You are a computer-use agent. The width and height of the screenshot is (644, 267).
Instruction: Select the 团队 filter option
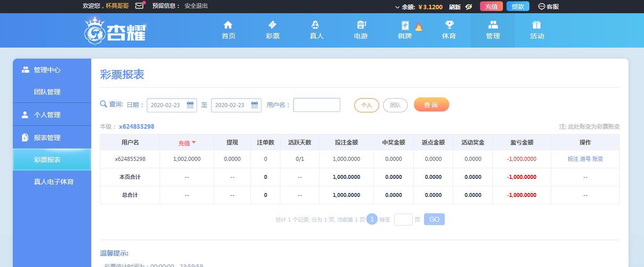click(x=395, y=105)
